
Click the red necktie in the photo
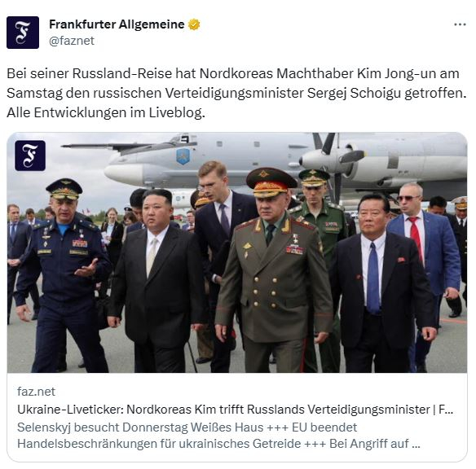pyautogui.click(x=416, y=239)
